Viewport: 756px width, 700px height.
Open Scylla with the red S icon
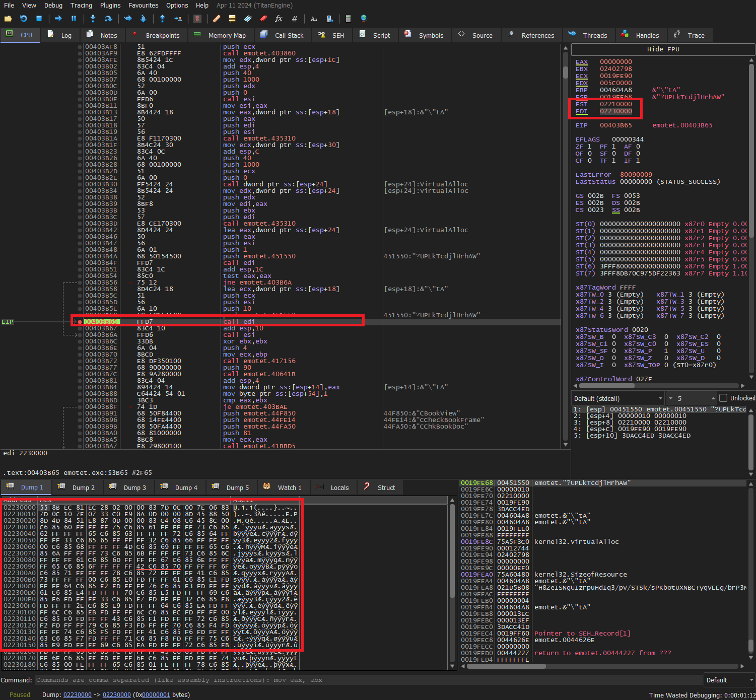coord(197,19)
